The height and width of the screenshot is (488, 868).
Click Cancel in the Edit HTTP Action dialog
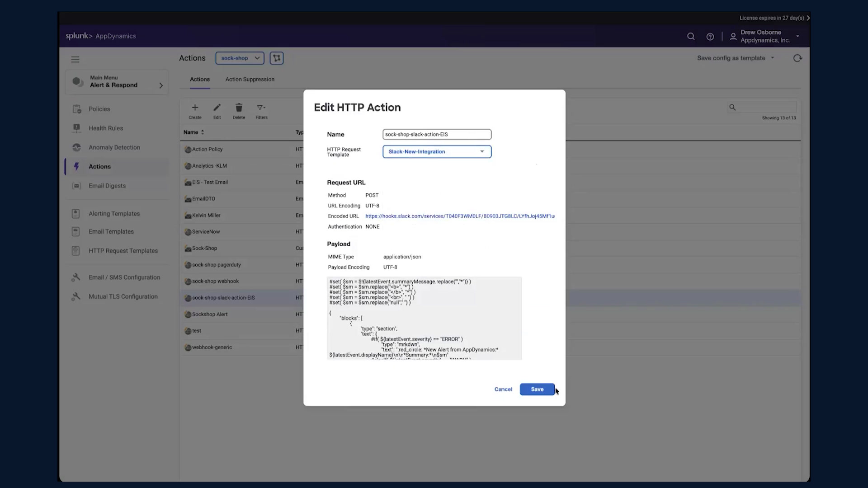(503, 389)
